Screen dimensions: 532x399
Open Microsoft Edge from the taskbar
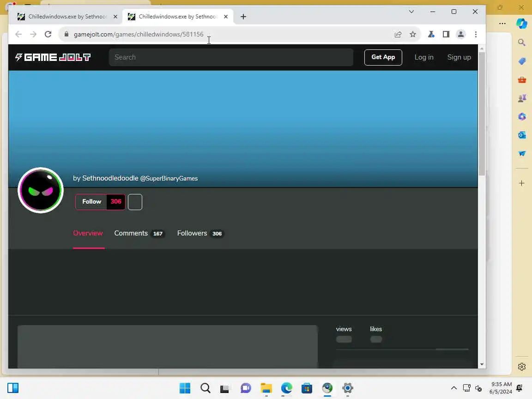[287, 388]
